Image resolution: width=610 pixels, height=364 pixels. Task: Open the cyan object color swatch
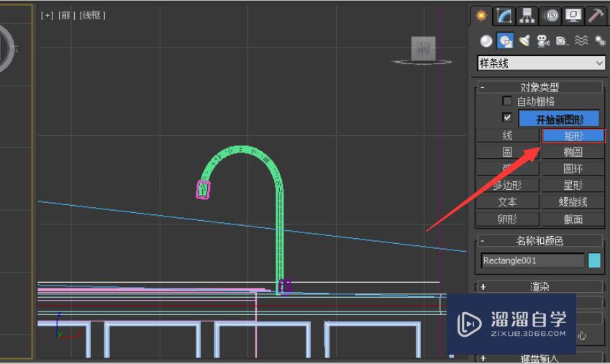594,260
